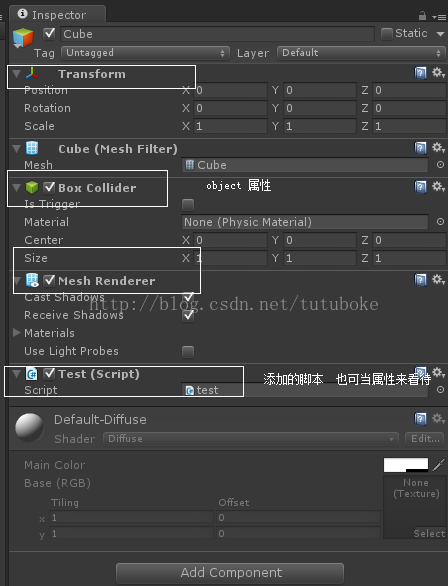The width and height of the screenshot is (448, 586).
Task: Click the None (Physic Material) field
Action: pos(305,222)
